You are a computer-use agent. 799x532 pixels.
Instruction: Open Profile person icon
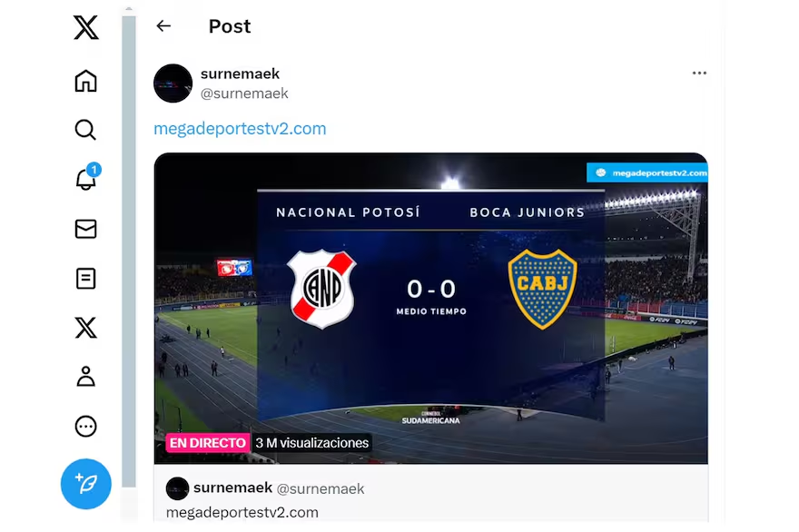click(x=85, y=377)
